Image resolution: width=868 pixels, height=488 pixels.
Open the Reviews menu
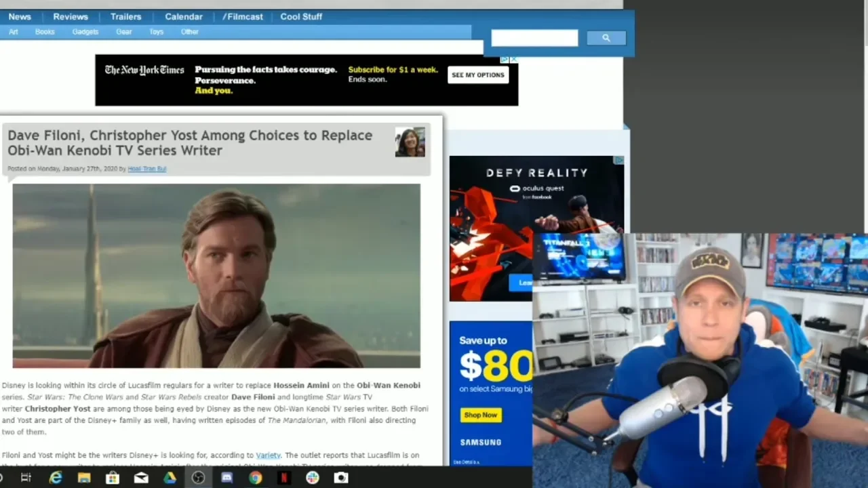(71, 16)
